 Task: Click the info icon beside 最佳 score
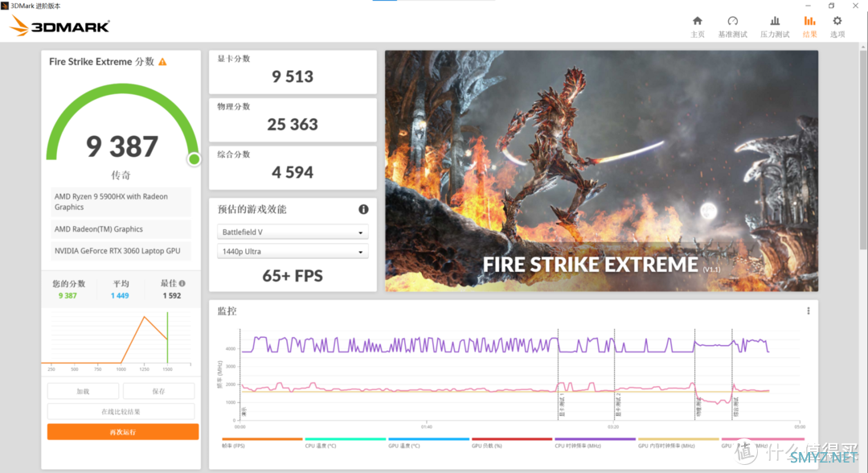click(x=182, y=283)
